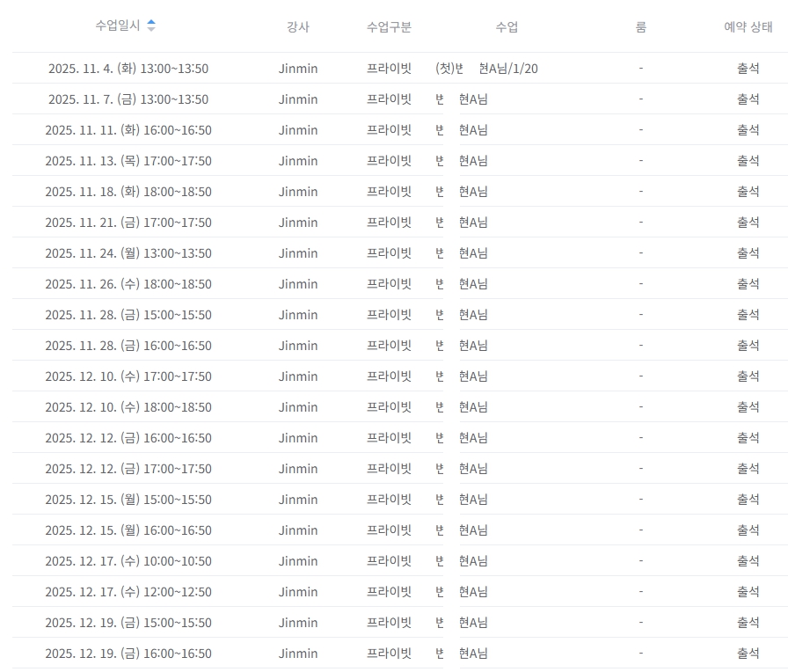Image resolution: width=788 pixels, height=672 pixels.
Task: Select date 2025. 12. 19. (금) 16:00~16:50
Action: coord(128,654)
